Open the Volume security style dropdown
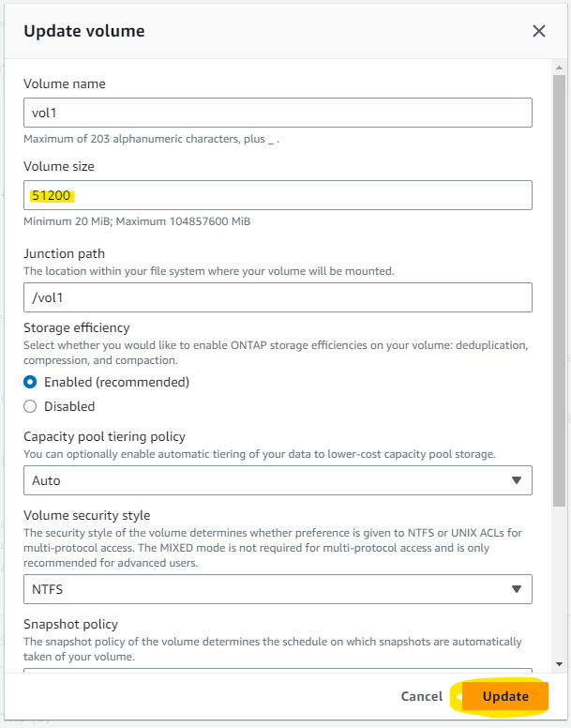Viewport: 571px width, 728px height. point(277,589)
